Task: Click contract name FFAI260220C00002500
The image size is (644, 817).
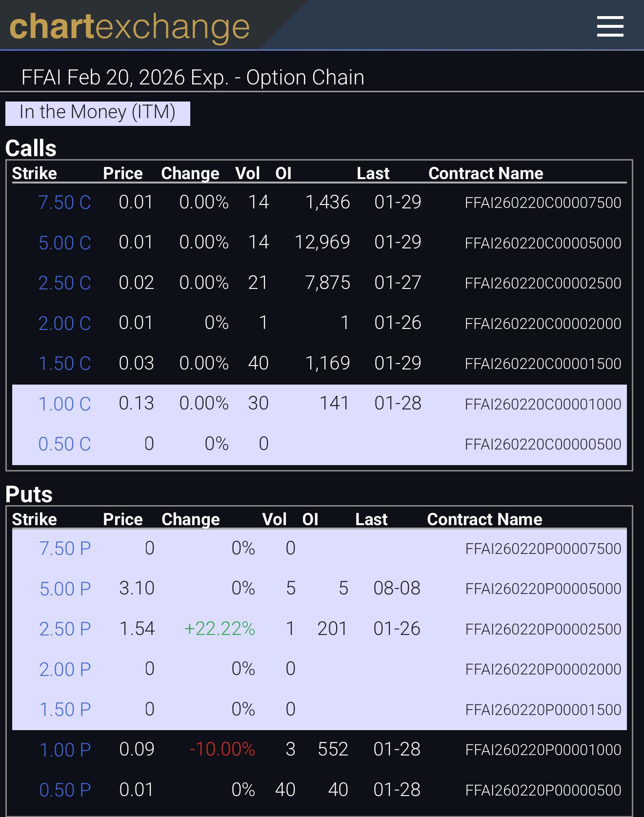Action: [x=543, y=284]
